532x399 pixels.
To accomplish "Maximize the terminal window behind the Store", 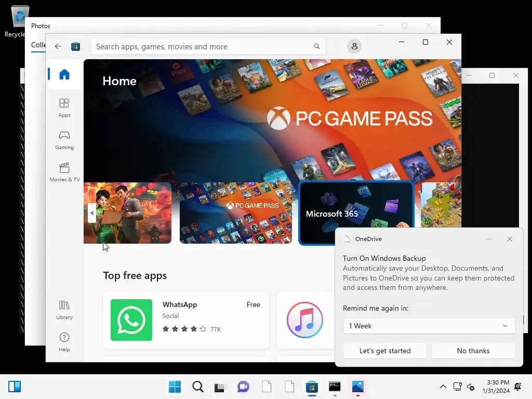I will pos(491,75).
